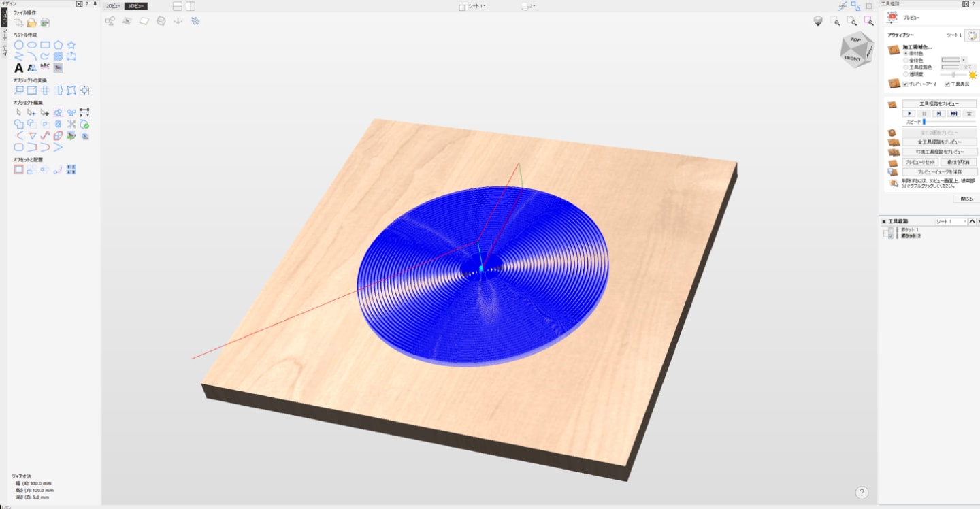The image size is (980, 509).
Task: Select the Draw Circle tool
Action: (19, 45)
